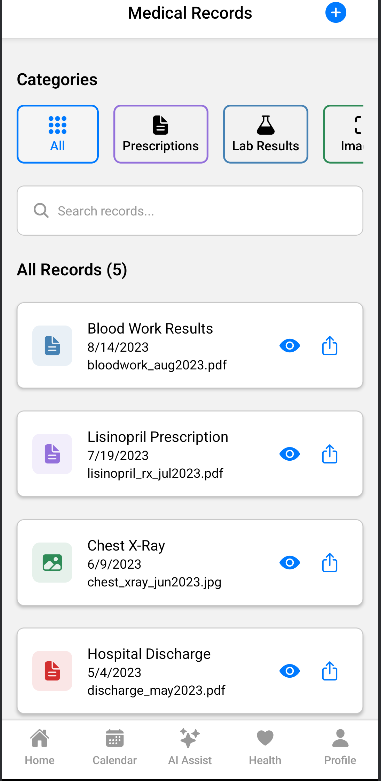View Blood Work Results with eye icon
The height and width of the screenshot is (781, 381).
(289, 346)
